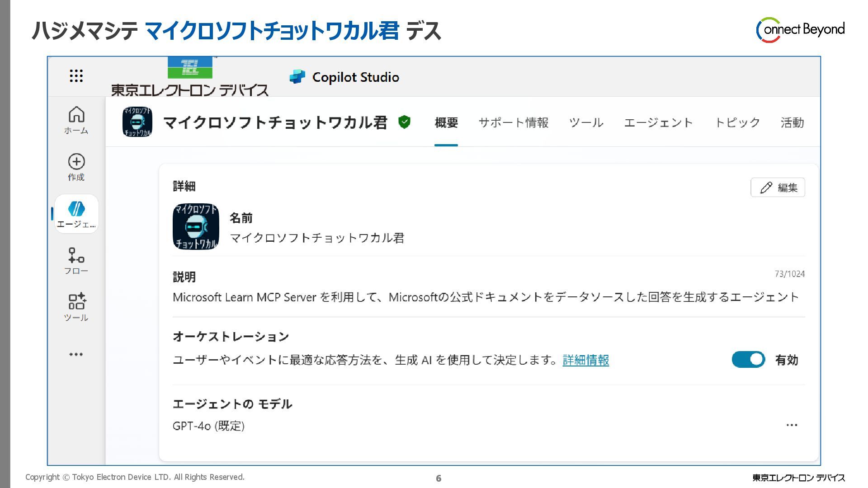Toggle the orchestration 有効 switch
Image resolution: width=868 pixels, height=488 pixels.
click(x=748, y=360)
